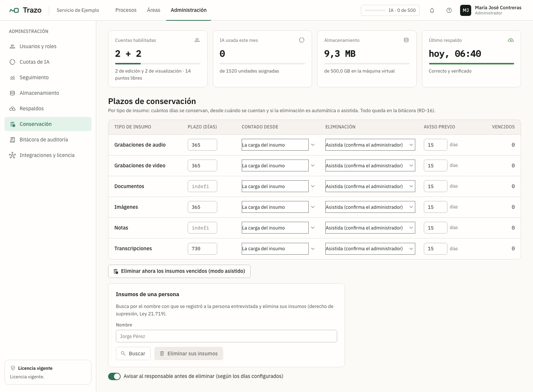Open Seguimiento in the sidebar menu
533x392 pixels.
pyautogui.click(x=48, y=78)
